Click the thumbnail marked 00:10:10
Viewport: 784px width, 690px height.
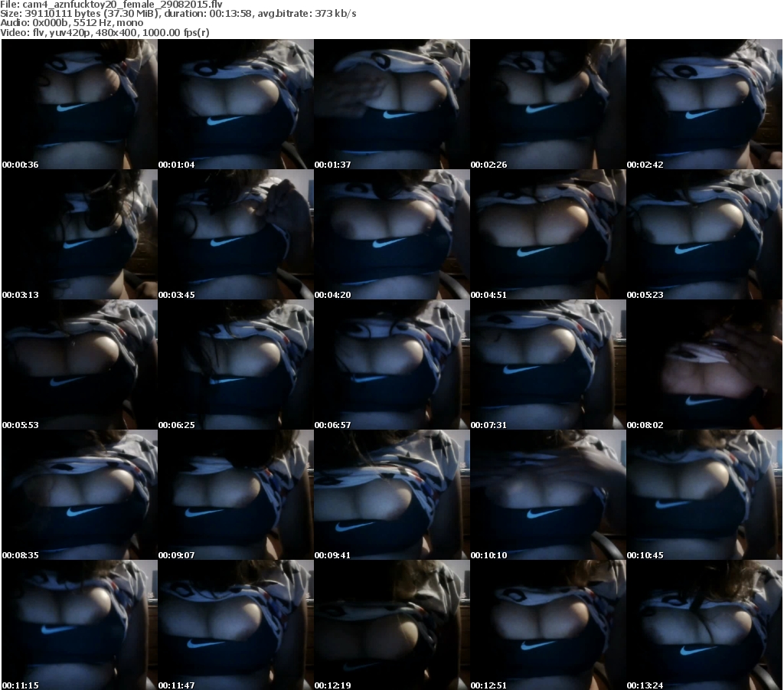click(x=548, y=495)
